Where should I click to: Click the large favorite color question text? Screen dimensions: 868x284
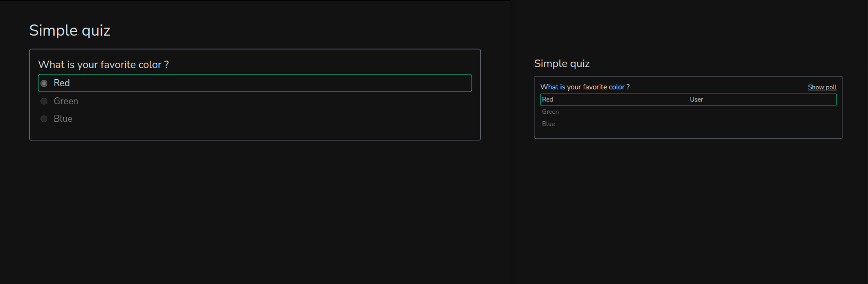[x=104, y=64]
